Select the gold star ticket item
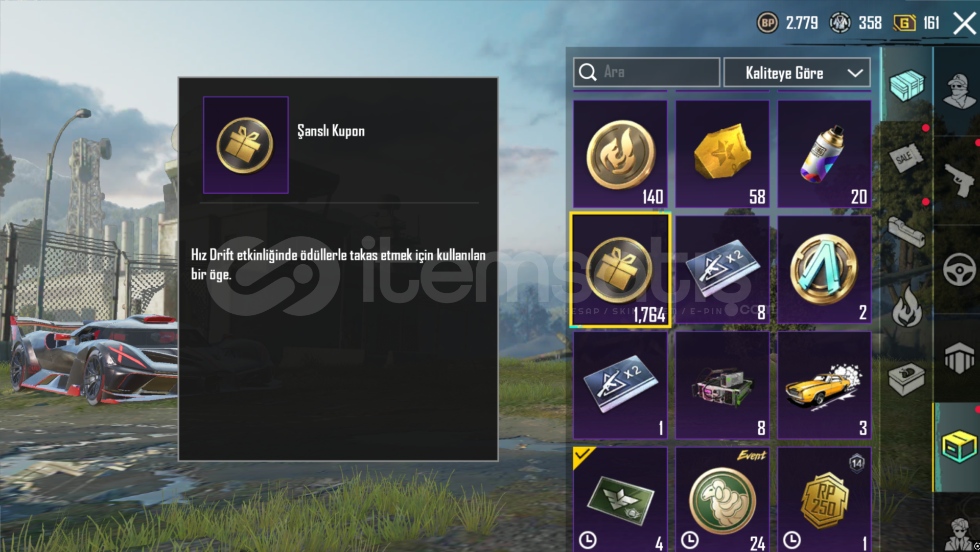The width and height of the screenshot is (980, 552). pos(722,153)
